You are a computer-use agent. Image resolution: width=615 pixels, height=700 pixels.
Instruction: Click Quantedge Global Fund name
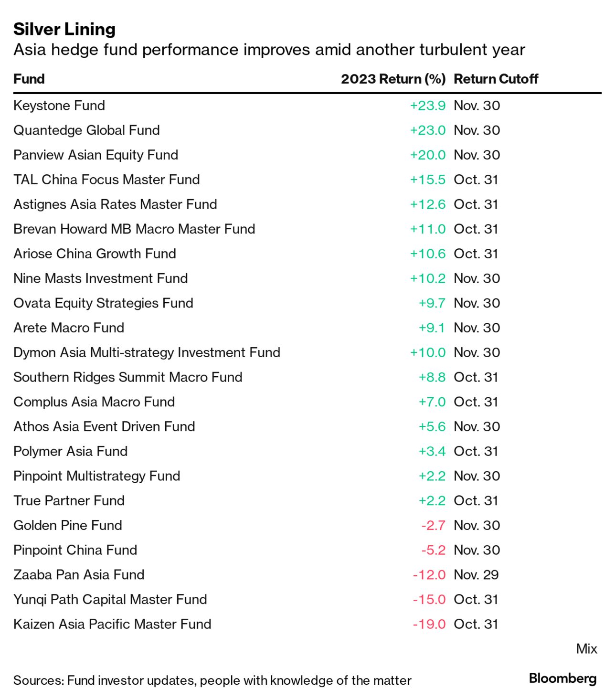click(x=86, y=130)
